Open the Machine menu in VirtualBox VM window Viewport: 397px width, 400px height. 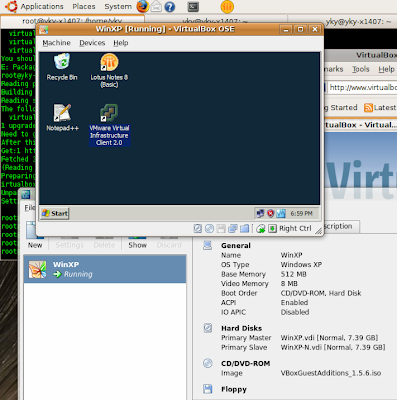[x=56, y=43]
